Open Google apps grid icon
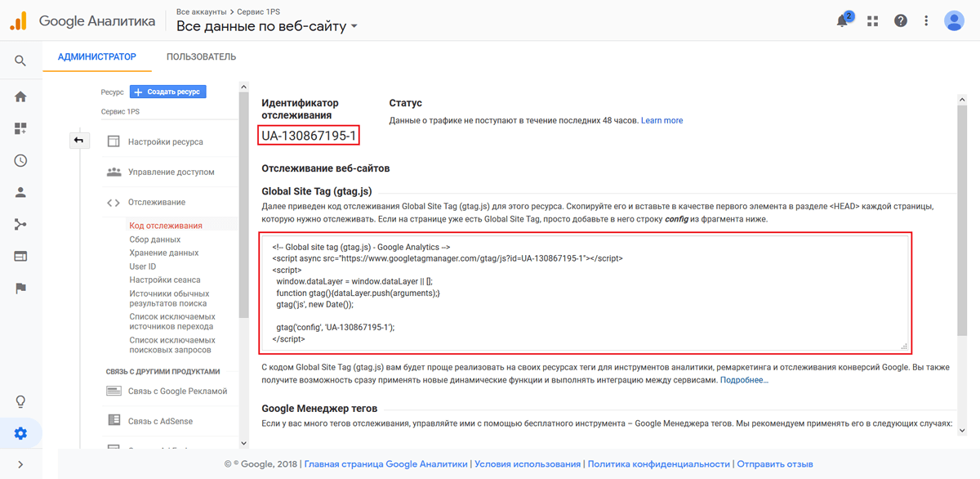 click(x=872, y=21)
